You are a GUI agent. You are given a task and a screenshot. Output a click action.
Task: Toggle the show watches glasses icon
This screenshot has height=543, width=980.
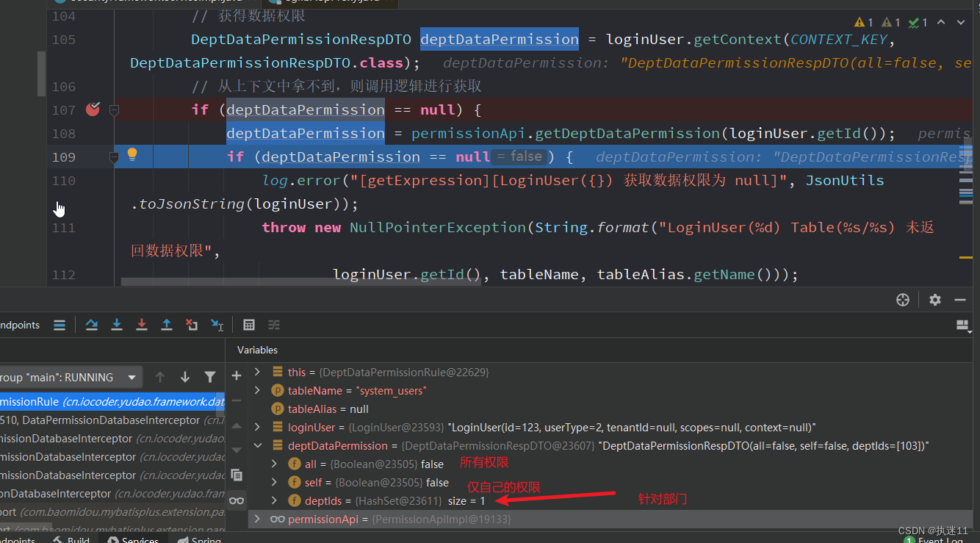[x=237, y=500]
